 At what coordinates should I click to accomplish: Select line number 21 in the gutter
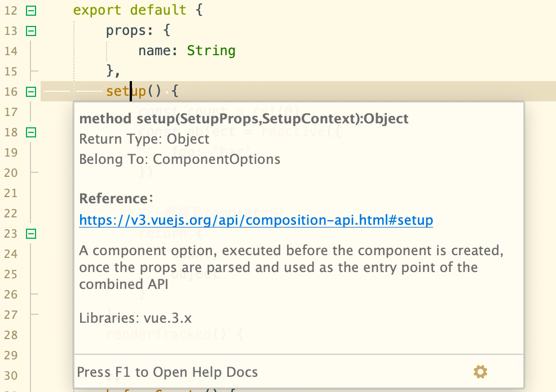coord(11,193)
